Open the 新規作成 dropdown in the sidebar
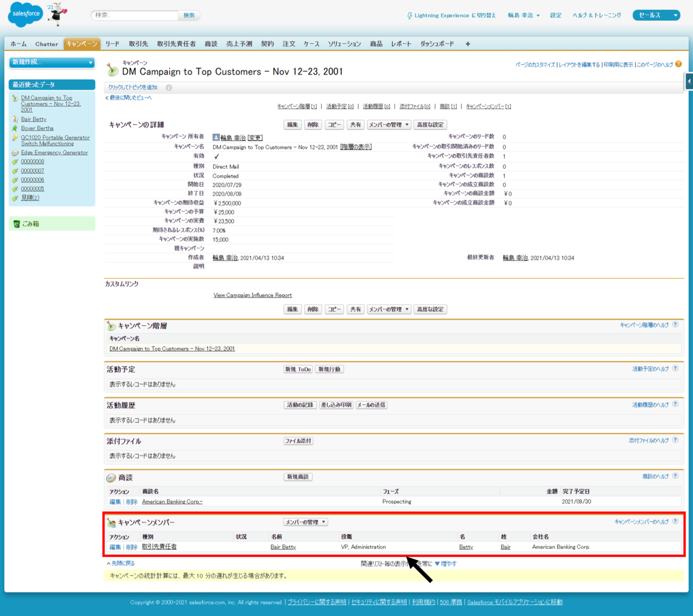 coord(52,62)
